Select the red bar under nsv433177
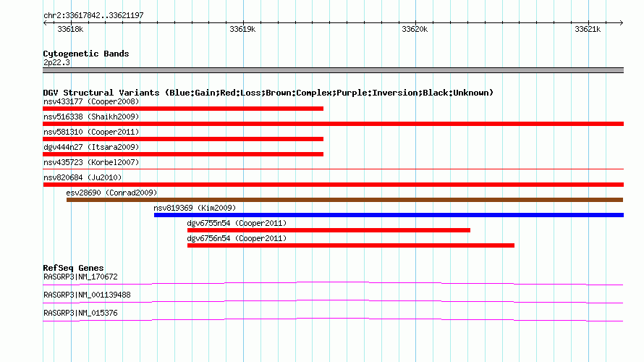 (183, 109)
